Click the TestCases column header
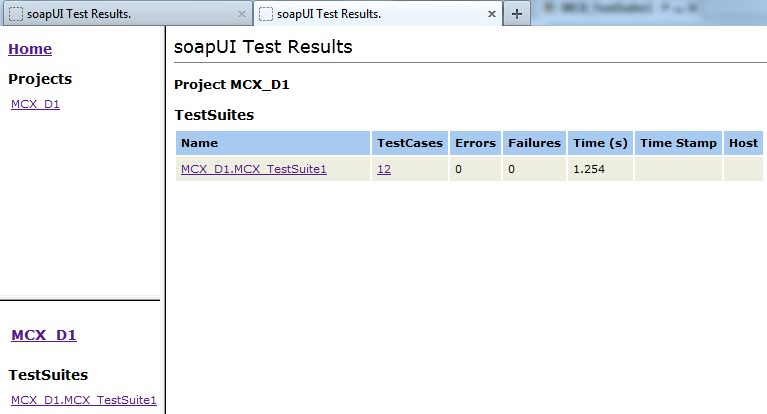The width and height of the screenshot is (767, 414). click(410, 143)
